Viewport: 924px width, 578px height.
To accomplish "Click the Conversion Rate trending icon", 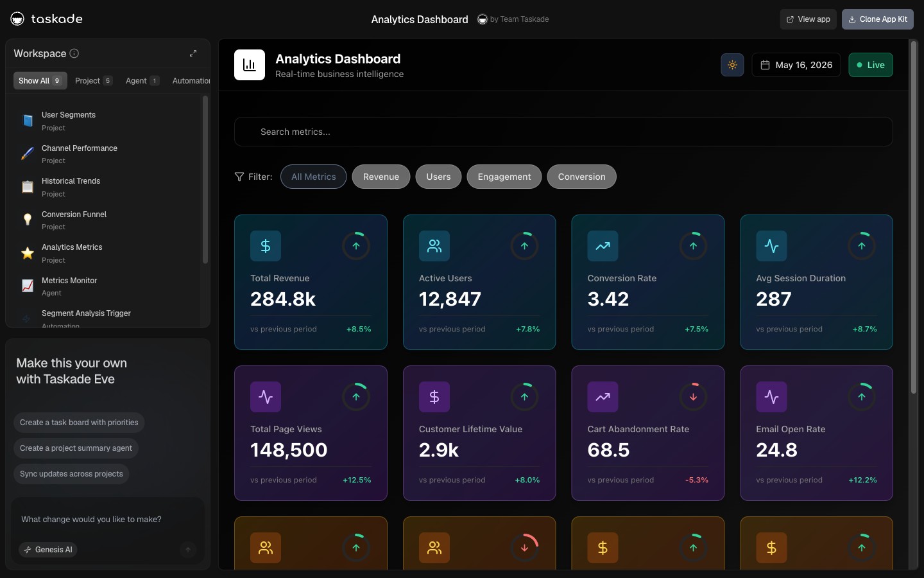I will pyautogui.click(x=603, y=246).
